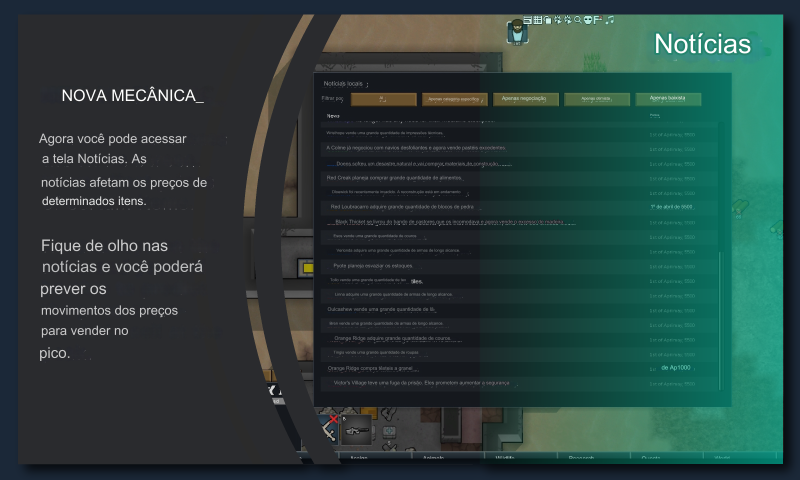
Task: Click the date column header
Action: tap(655, 116)
